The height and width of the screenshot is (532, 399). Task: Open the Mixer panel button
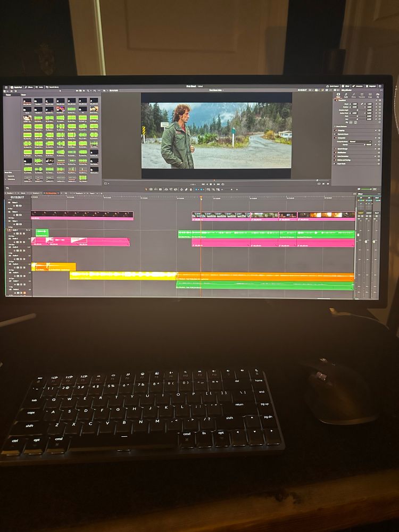pos(345,86)
